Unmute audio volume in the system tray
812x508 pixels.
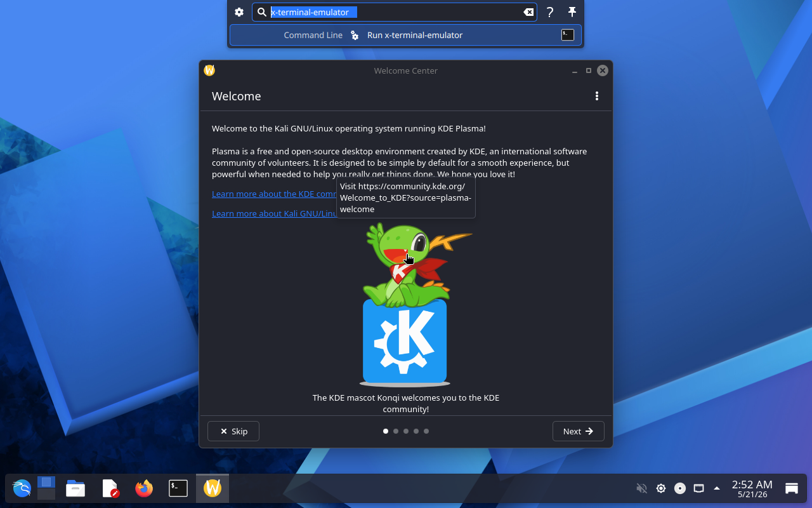(x=641, y=488)
